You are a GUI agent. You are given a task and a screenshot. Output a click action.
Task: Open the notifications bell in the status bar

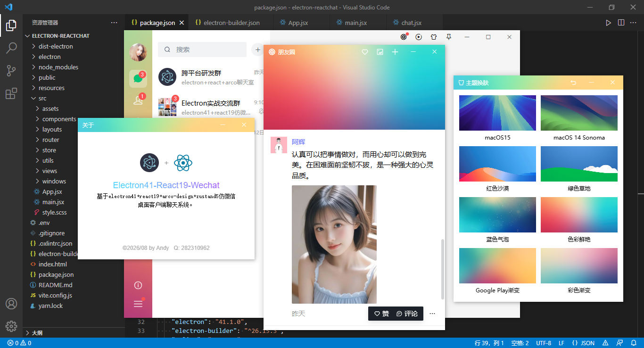(x=634, y=343)
